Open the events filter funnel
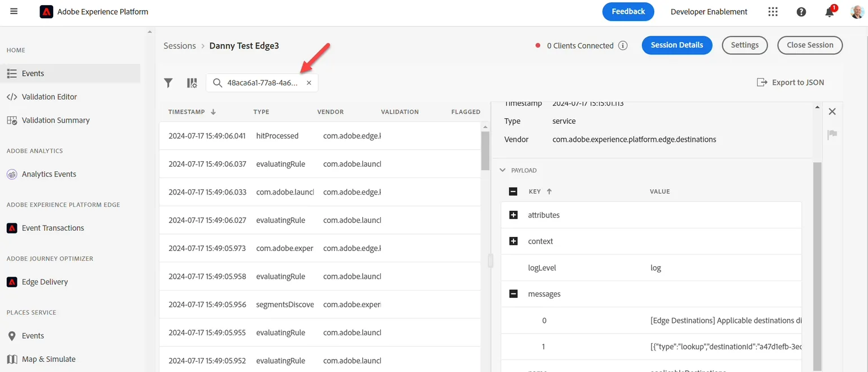This screenshot has height=372, width=868. click(168, 83)
